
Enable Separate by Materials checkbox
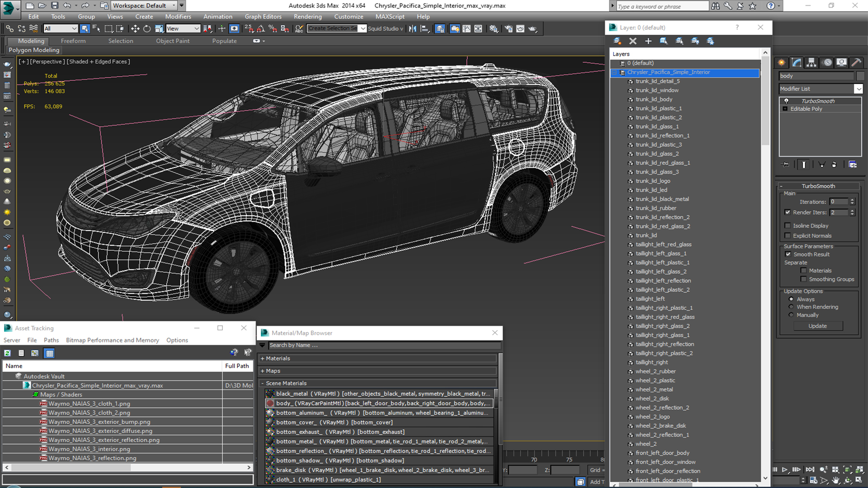(x=803, y=271)
